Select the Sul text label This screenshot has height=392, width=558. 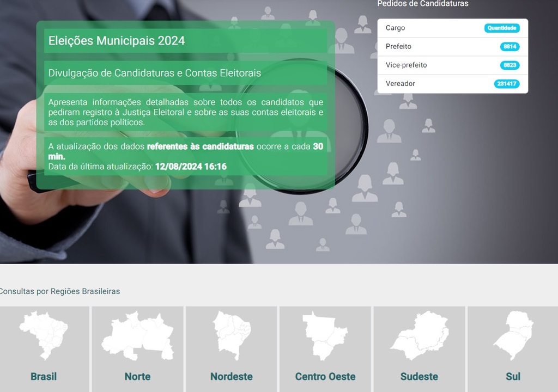pos(513,376)
